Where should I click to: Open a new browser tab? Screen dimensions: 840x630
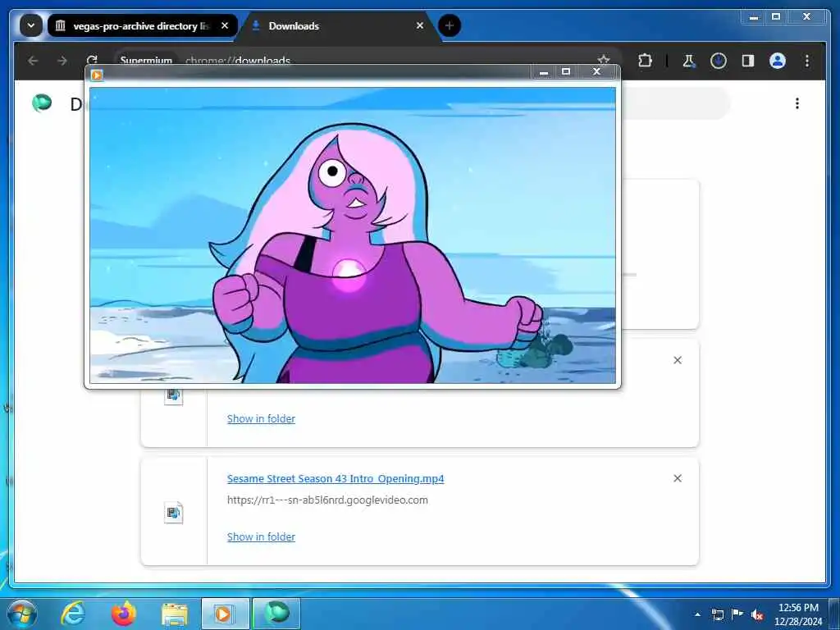[450, 25]
